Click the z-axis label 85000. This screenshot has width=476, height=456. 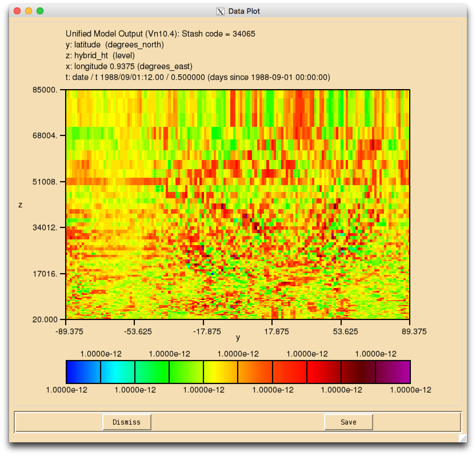tap(45, 90)
